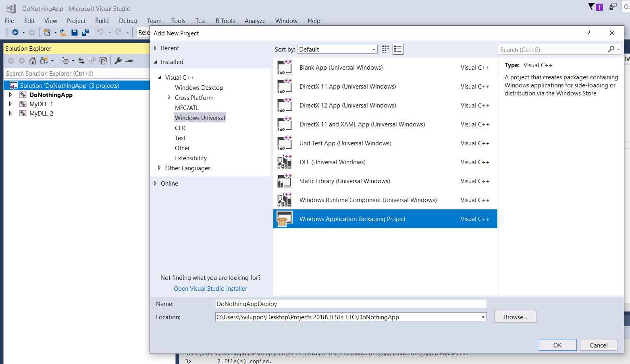Select Windows Application Packaging Project template

pos(385,219)
